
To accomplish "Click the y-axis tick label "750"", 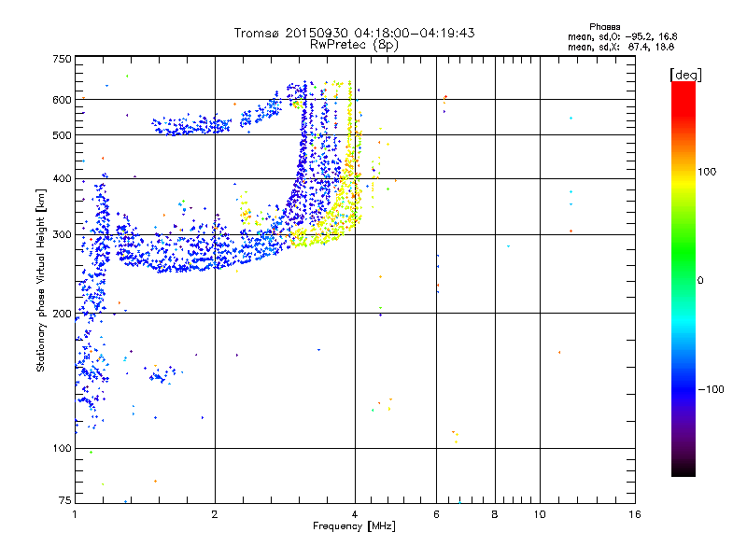I will pos(62,59).
